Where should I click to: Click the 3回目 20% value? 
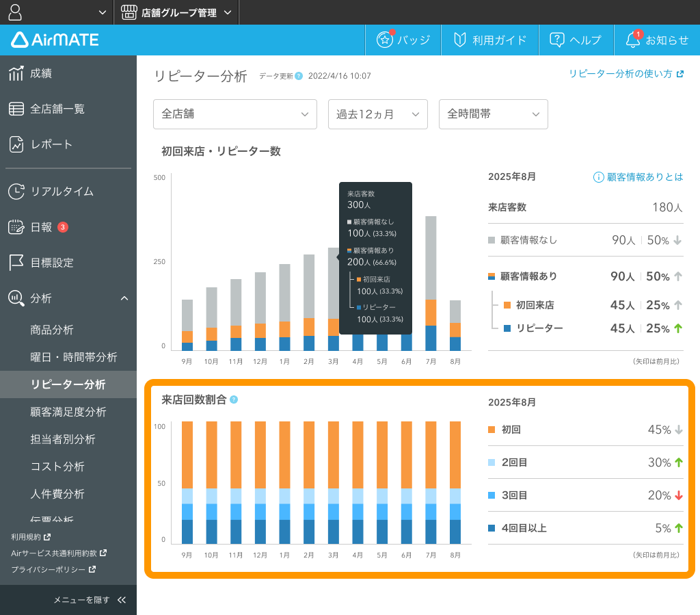pyautogui.click(x=660, y=495)
